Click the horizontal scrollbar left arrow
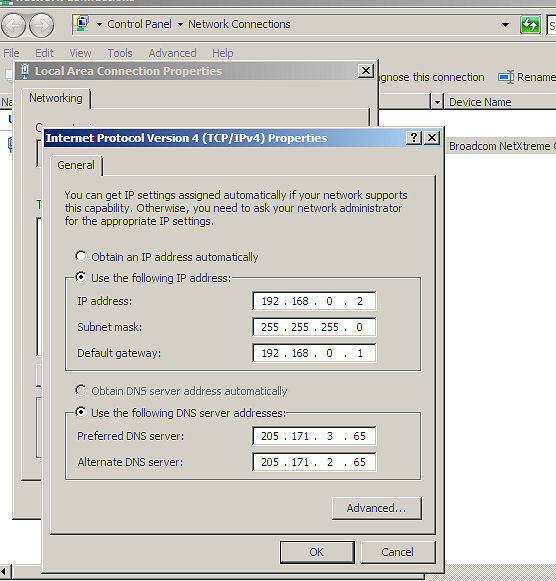Viewport: 556px width, 581px height. click(5, 572)
